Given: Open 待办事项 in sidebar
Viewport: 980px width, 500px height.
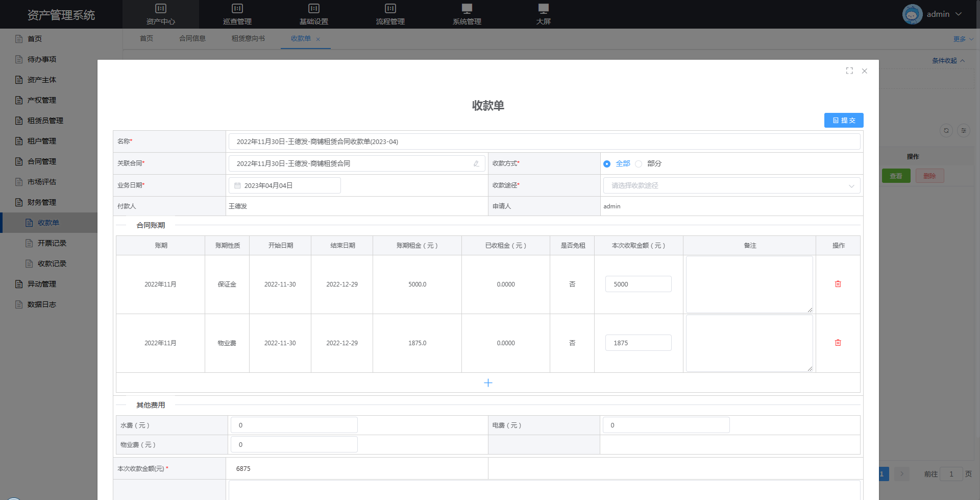Looking at the screenshot, I should tap(42, 59).
